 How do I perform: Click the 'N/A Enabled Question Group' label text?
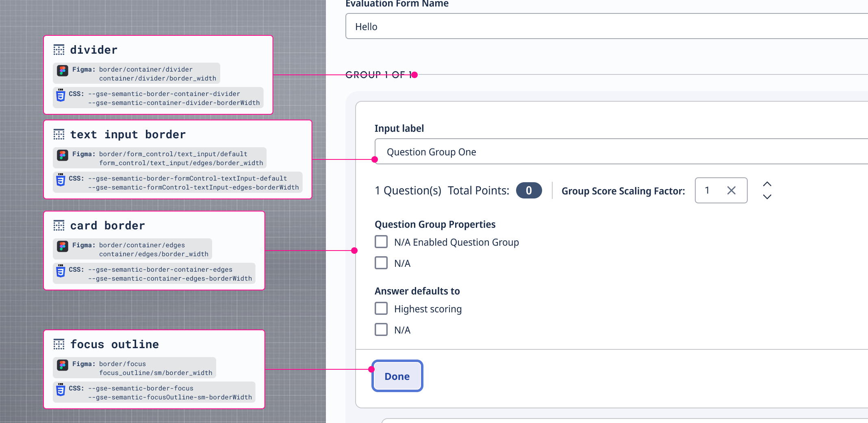(456, 242)
